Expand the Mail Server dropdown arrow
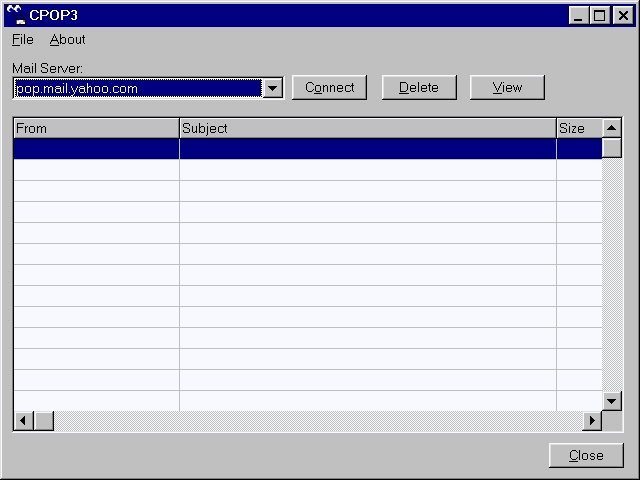 [x=273, y=88]
